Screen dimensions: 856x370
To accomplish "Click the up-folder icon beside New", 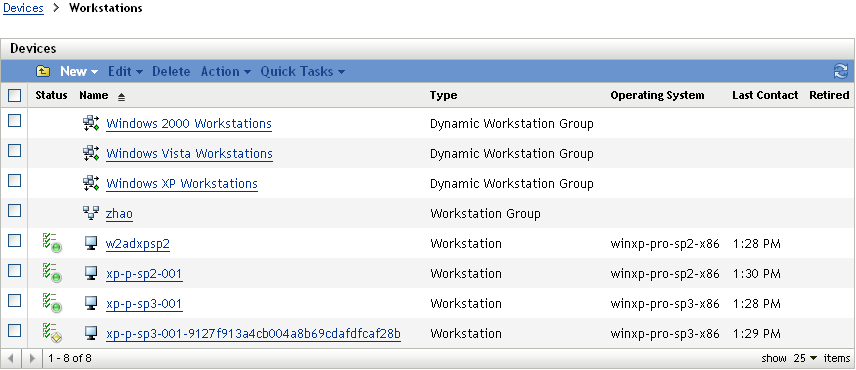I will coord(43,71).
